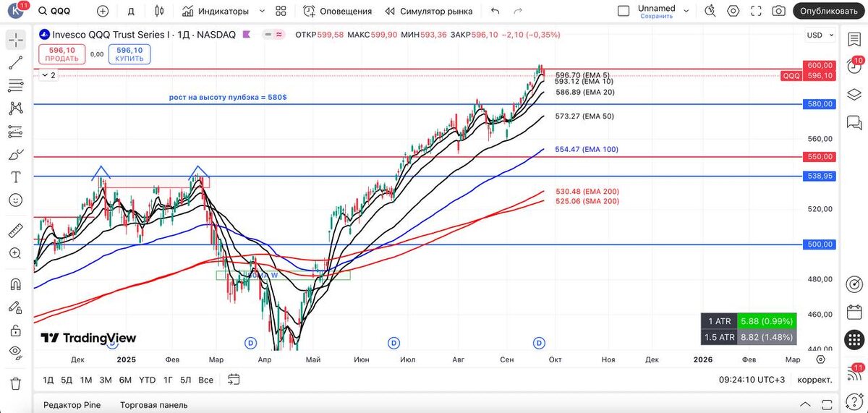Open the chart patterns tool
868x413 pixels.
(x=15, y=108)
